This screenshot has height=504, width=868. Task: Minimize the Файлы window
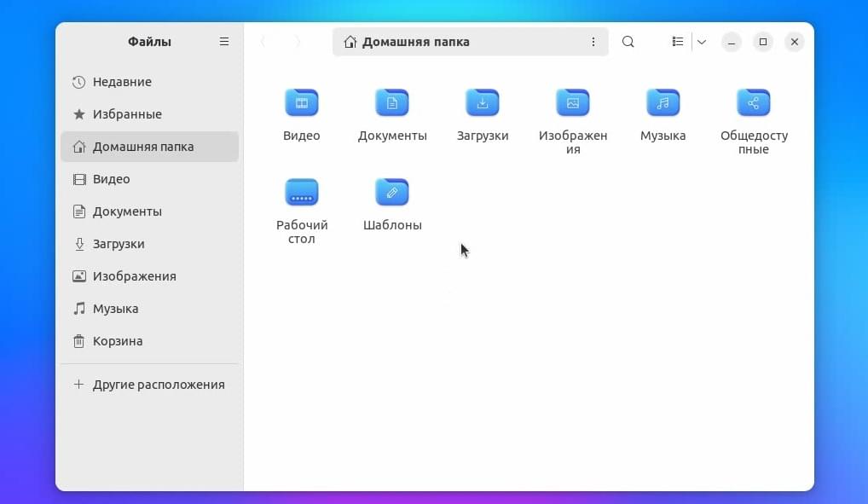click(x=732, y=42)
